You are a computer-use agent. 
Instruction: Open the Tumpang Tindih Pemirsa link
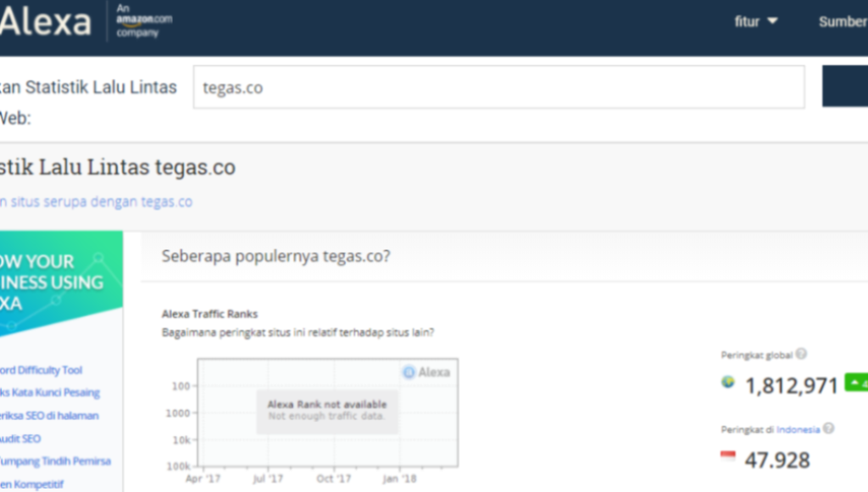tap(55, 461)
